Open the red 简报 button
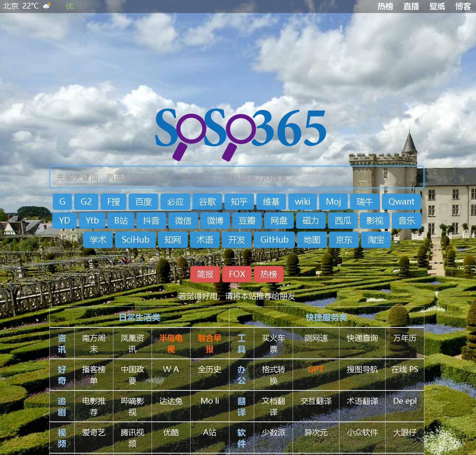Image resolution: width=476 pixels, height=455 pixels. click(205, 274)
